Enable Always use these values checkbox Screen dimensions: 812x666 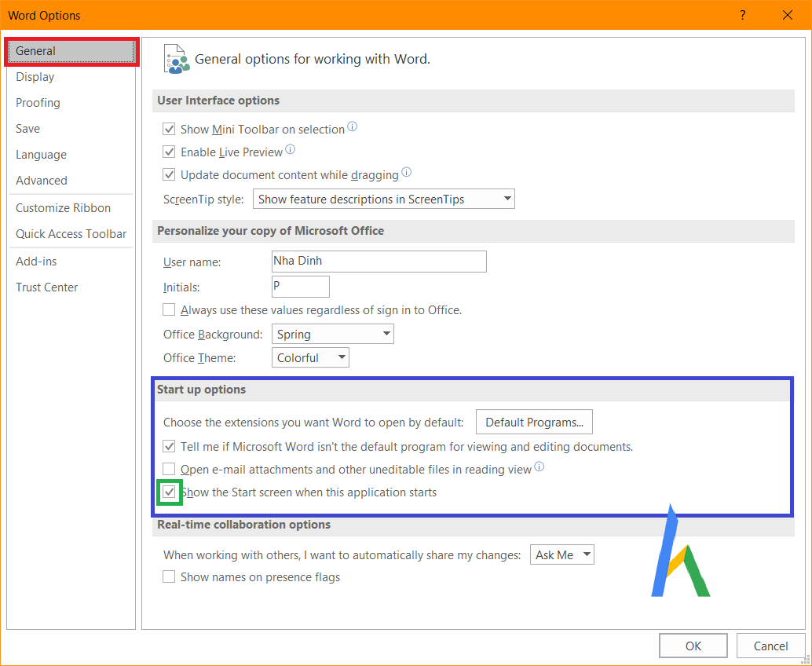pos(169,309)
